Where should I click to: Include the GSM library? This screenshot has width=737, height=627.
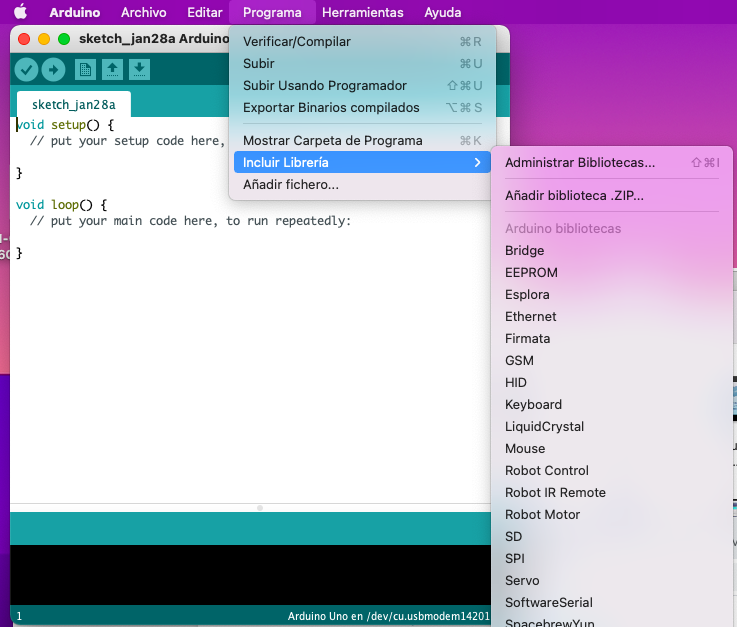[x=612, y=361]
